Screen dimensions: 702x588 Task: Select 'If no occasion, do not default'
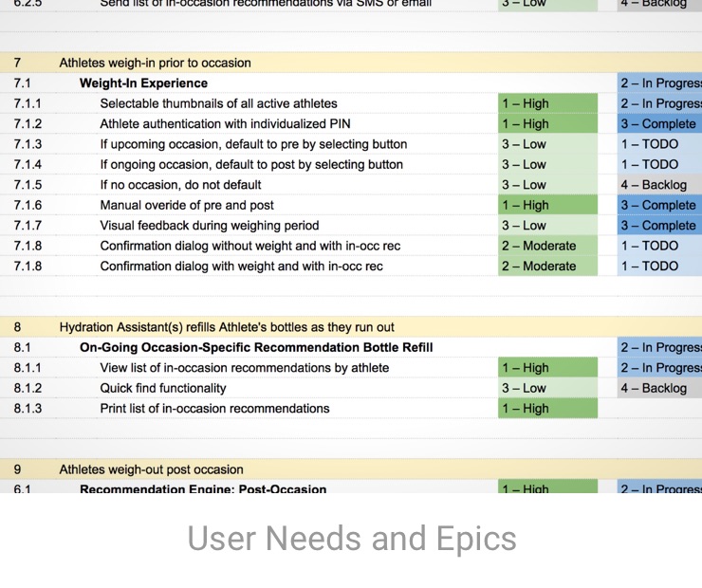pyautogui.click(x=180, y=185)
